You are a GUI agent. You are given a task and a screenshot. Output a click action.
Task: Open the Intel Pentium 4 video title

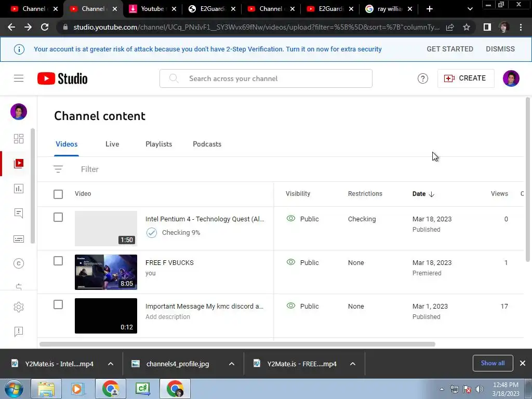pyautogui.click(x=205, y=219)
